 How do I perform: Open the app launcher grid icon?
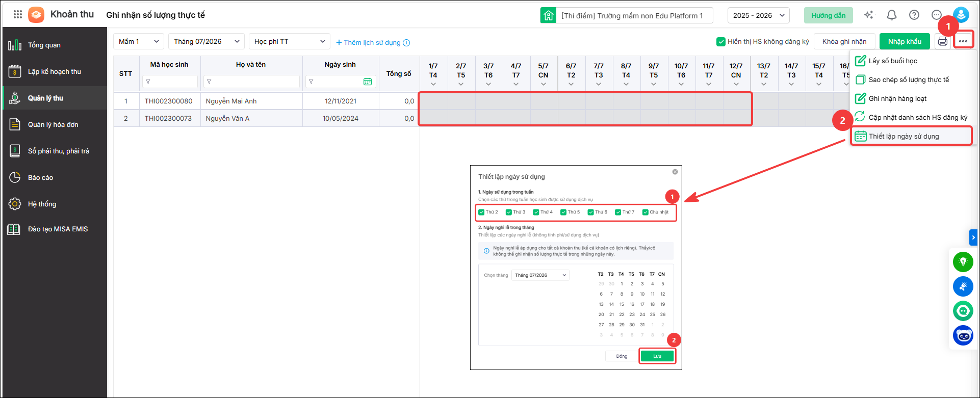click(x=18, y=15)
